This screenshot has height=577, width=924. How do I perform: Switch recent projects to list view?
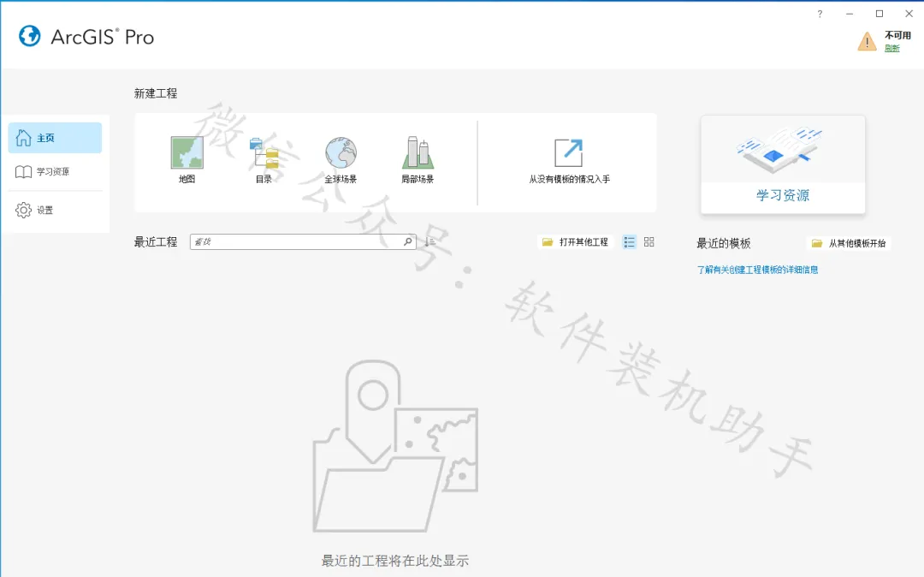[630, 242]
